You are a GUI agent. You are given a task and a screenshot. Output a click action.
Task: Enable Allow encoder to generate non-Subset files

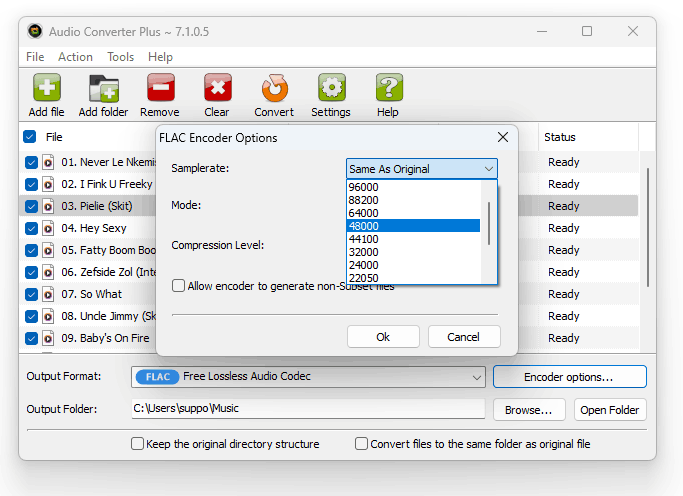coord(178,286)
